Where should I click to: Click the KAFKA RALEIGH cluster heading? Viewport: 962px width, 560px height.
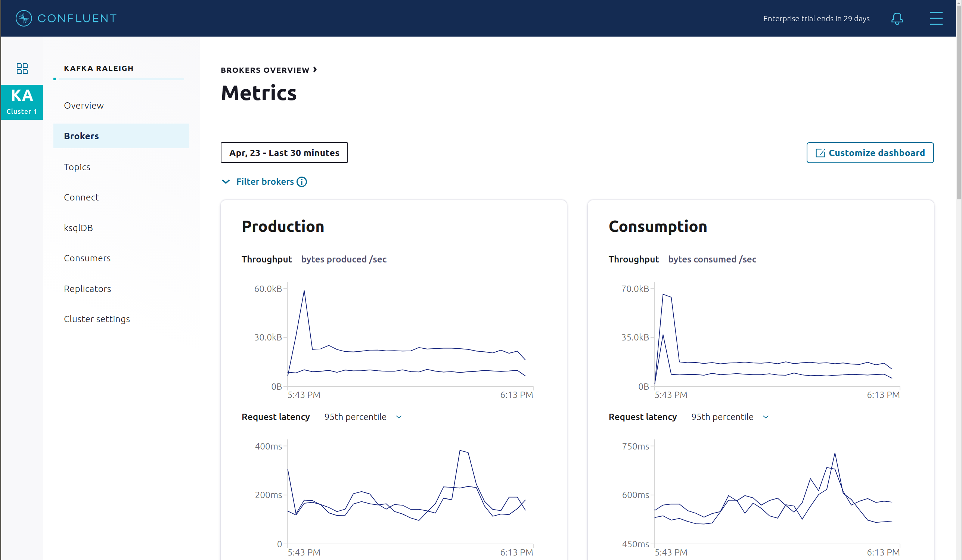tap(99, 68)
